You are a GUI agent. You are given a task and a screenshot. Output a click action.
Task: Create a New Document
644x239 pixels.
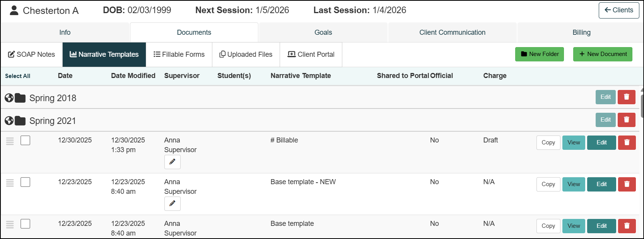pyautogui.click(x=603, y=54)
